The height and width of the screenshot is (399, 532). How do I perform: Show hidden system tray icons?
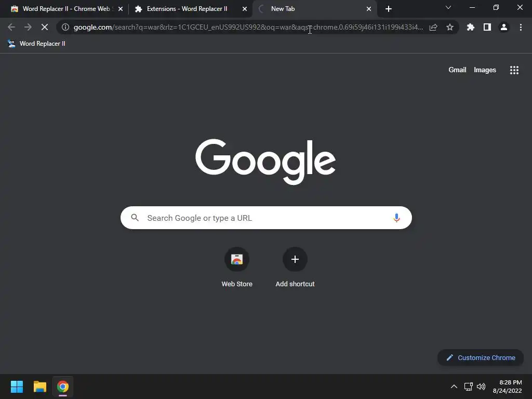click(454, 387)
